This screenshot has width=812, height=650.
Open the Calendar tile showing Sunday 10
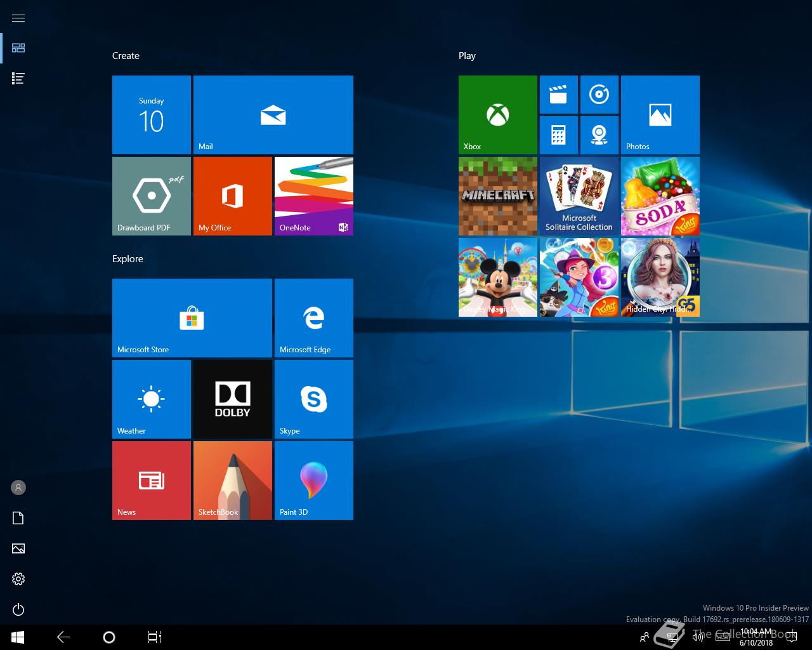152,115
